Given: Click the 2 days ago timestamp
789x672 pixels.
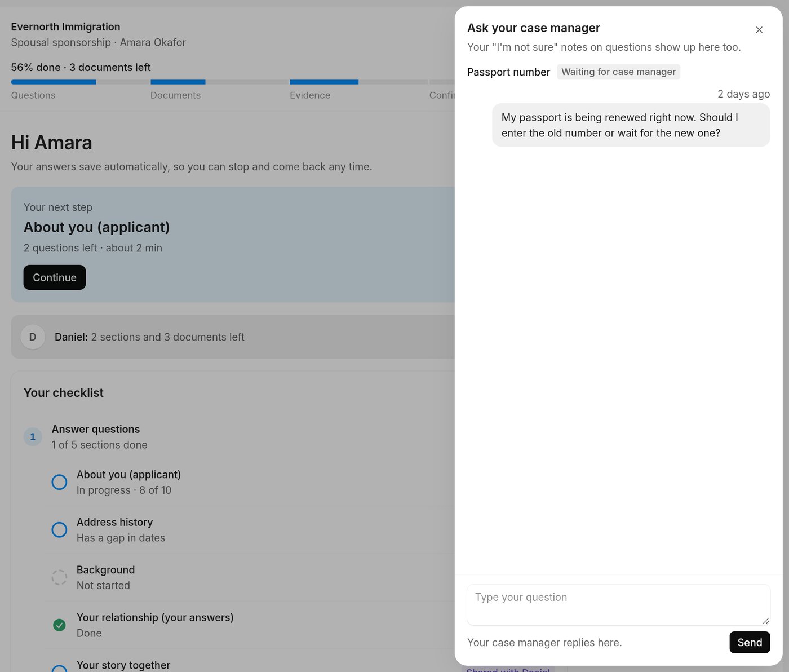Looking at the screenshot, I should tap(743, 94).
